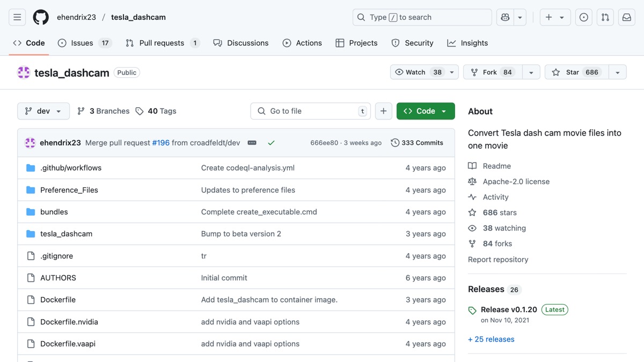The height and width of the screenshot is (362, 644).
Task: Click the fork icon beside 84 forks
Action: (472, 244)
